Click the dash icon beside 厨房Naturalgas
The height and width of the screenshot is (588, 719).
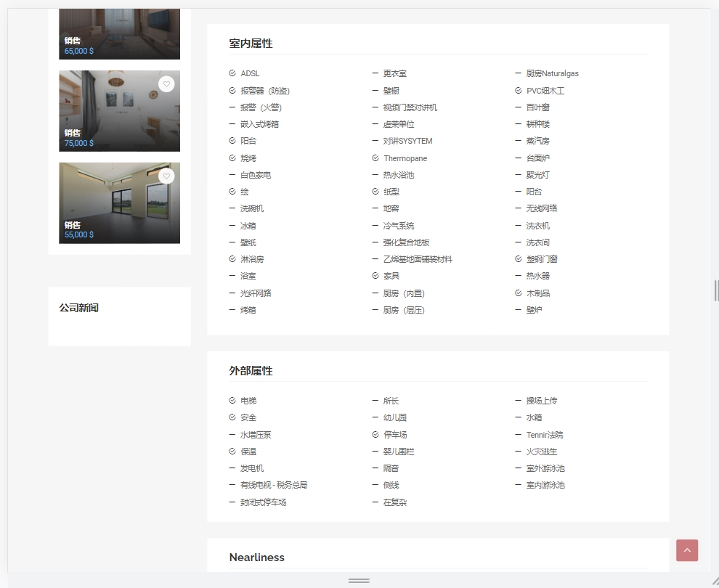tap(518, 73)
